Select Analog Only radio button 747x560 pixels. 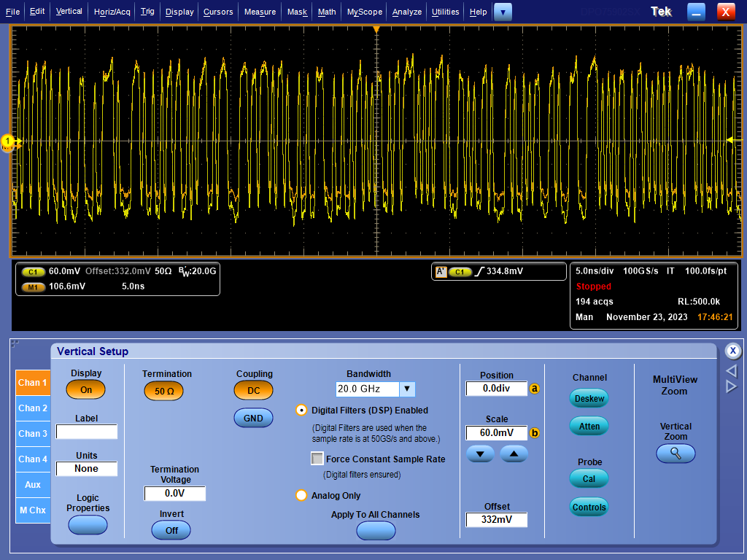[x=301, y=495]
